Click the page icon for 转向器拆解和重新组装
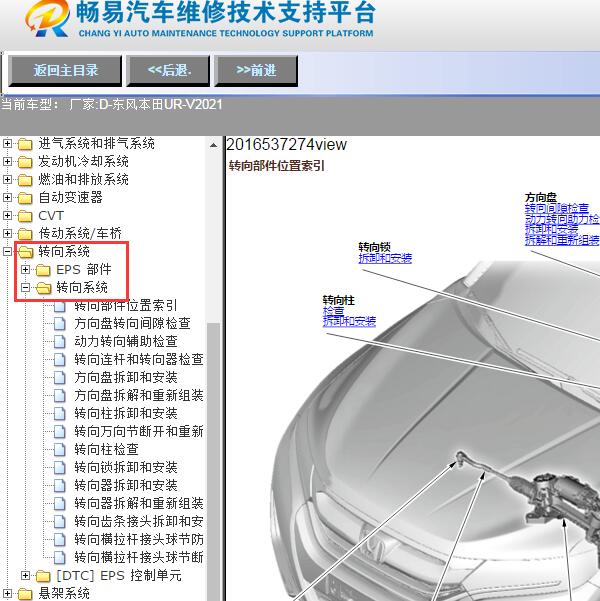 click(x=59, y=504)
